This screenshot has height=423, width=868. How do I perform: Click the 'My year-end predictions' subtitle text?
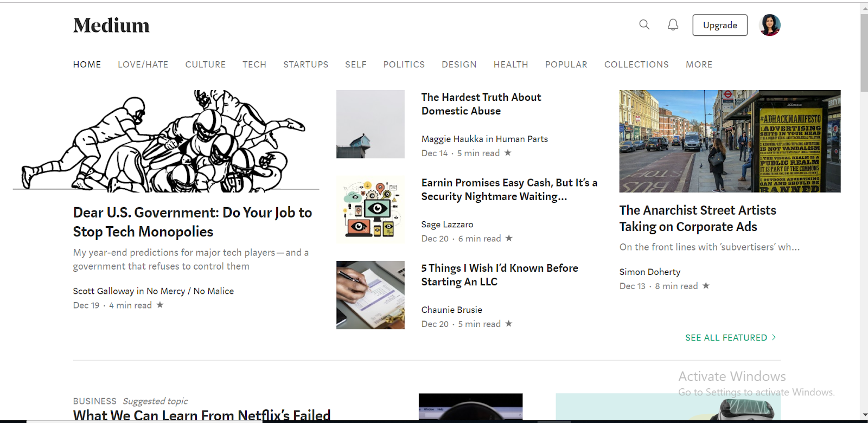pyautogui.click(x=191, y=259)
